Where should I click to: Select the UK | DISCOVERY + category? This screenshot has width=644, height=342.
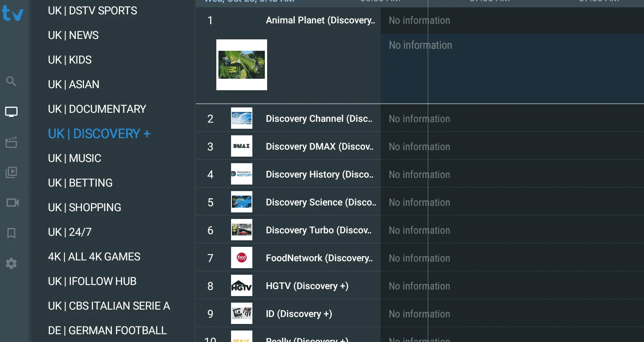99,134
